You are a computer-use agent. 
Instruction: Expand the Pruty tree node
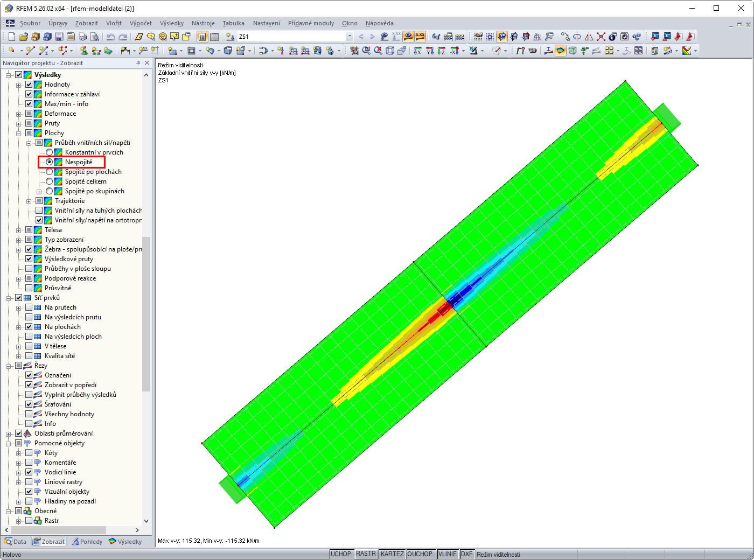pos(19,123)
